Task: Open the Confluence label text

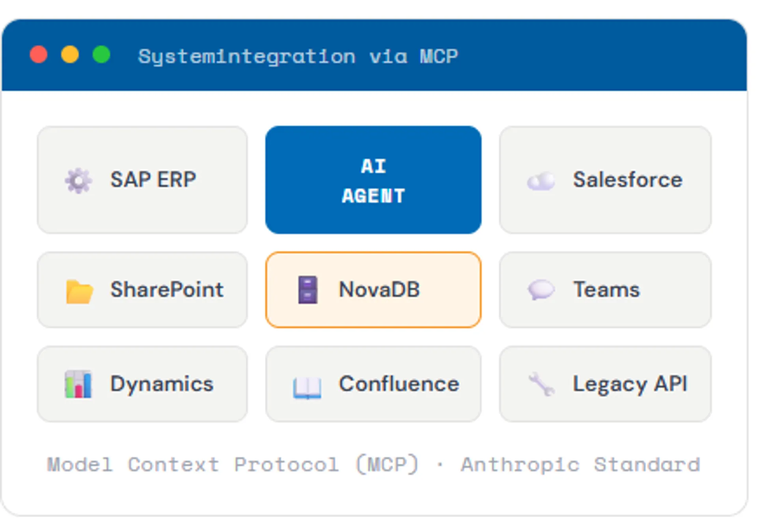Action: coord(399,384)
